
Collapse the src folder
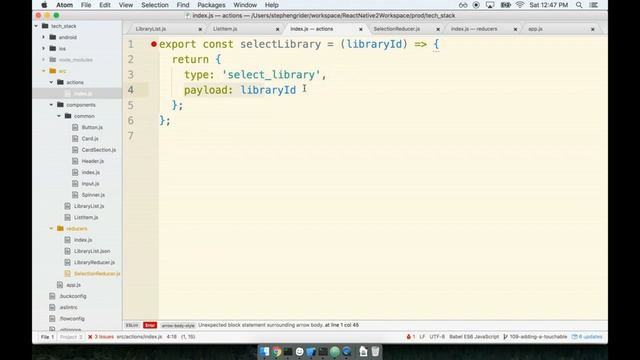44,71
